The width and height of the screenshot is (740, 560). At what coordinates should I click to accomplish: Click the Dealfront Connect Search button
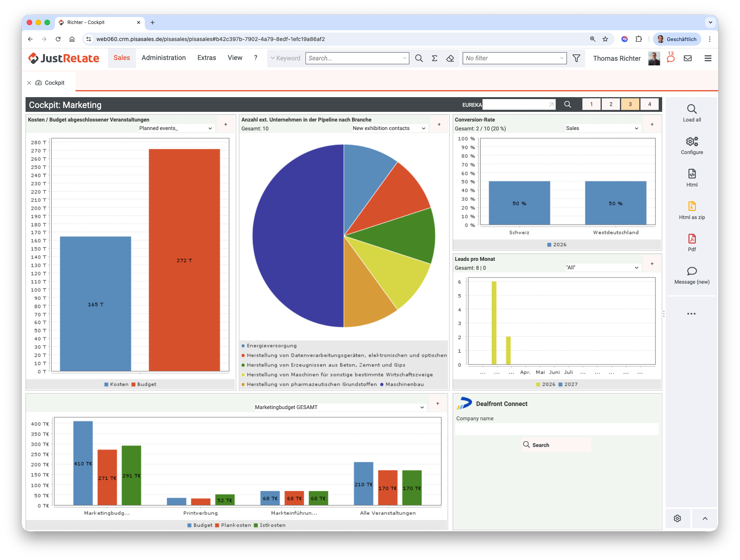(x=556, y=445)
